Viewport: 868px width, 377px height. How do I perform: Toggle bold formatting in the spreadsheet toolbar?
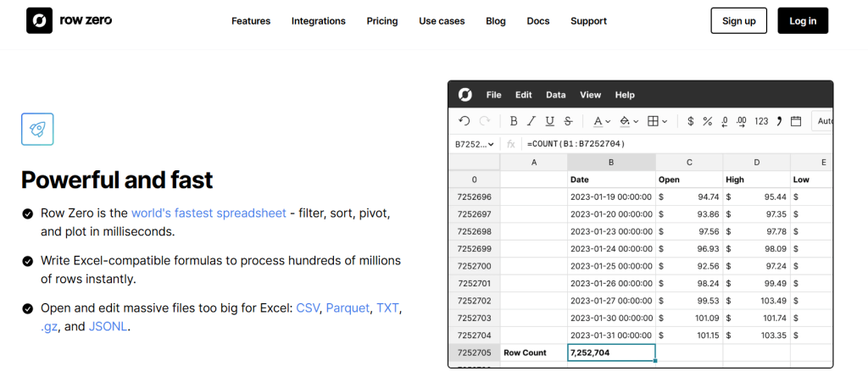click(514, 121)
